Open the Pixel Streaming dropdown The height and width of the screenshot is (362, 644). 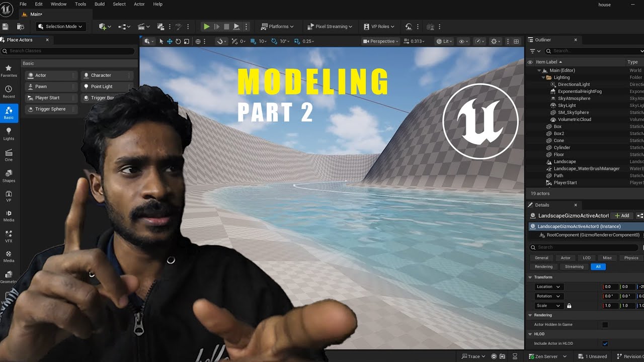tap(329, 27)
